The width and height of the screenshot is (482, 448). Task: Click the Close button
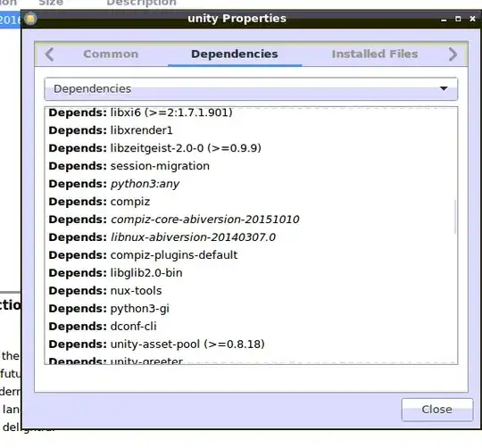tap(437, 410)
